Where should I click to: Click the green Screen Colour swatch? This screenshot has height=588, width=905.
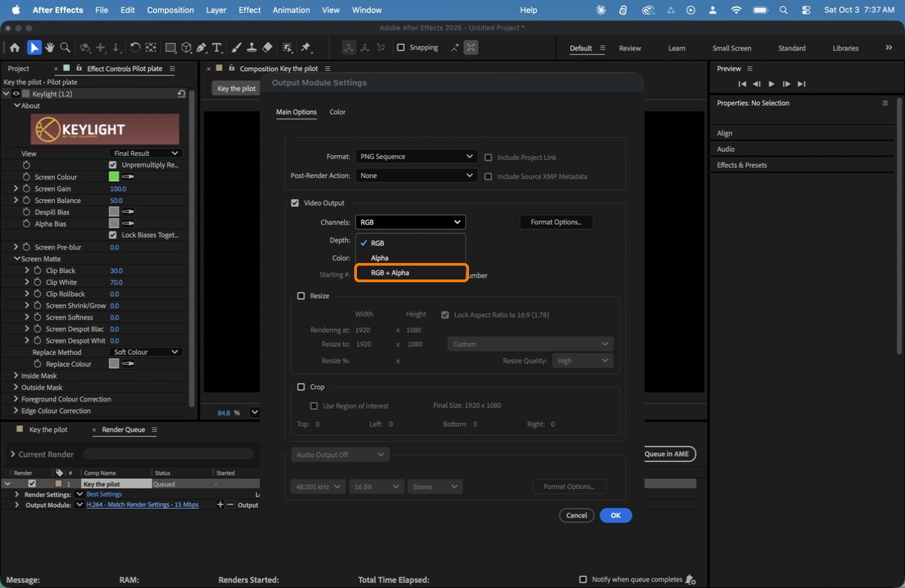pyautogui.click(x=113, y=177)
